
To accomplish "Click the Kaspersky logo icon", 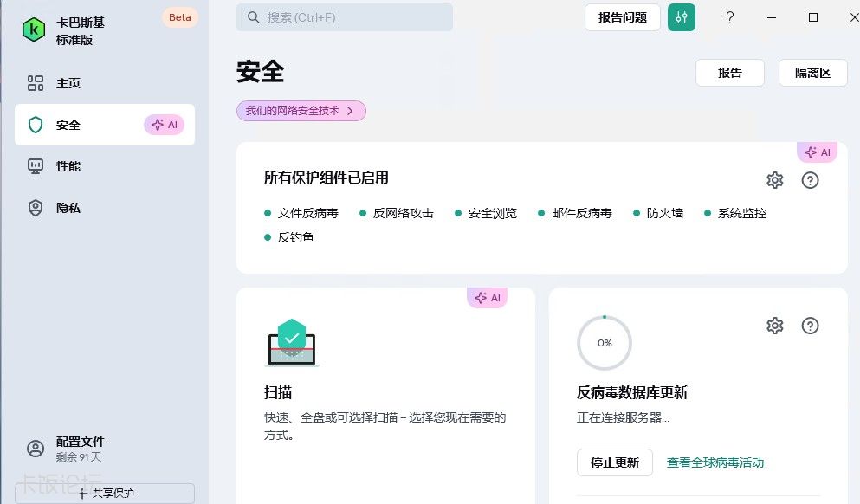I will pyautogui.click(x=34, y=29).
